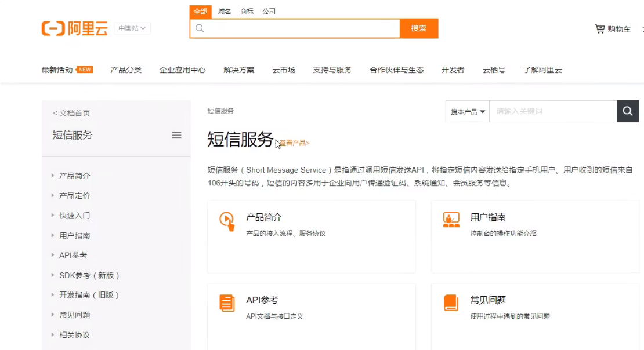The width and height of the screenshot is (644, 350).
Task: Click the NEW badge beside 最新活动
Action: 85,70
